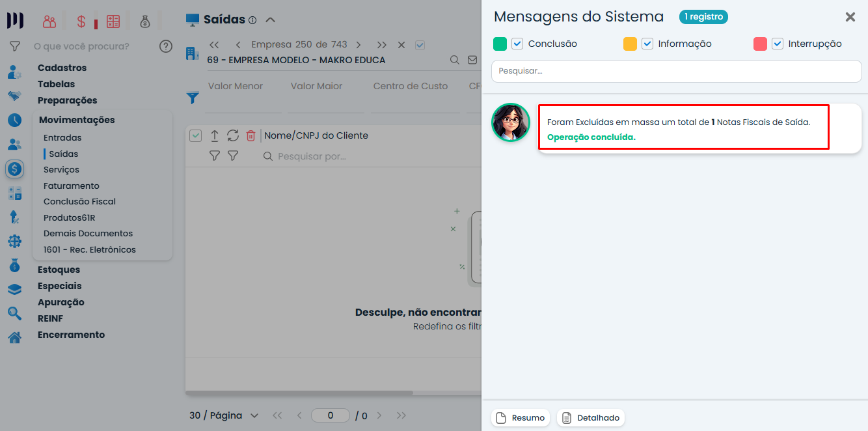Image resolution: width=868 pixels, height=431 pixels.
Task: Go to first page in pagination
Action: [277, 415]
